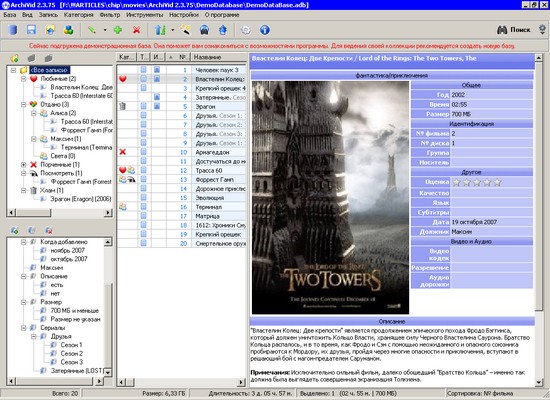Click the text document icon in Матрица row

[x=143, y=216]
